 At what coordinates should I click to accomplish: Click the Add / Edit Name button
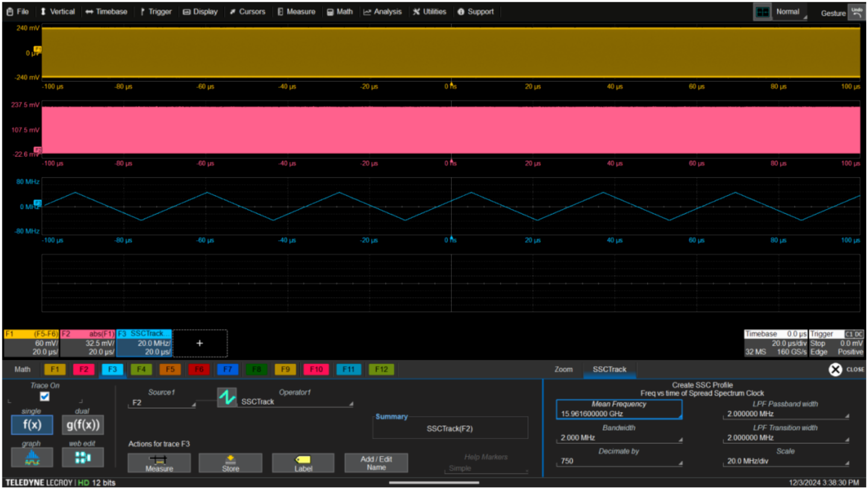pos(376,463)
